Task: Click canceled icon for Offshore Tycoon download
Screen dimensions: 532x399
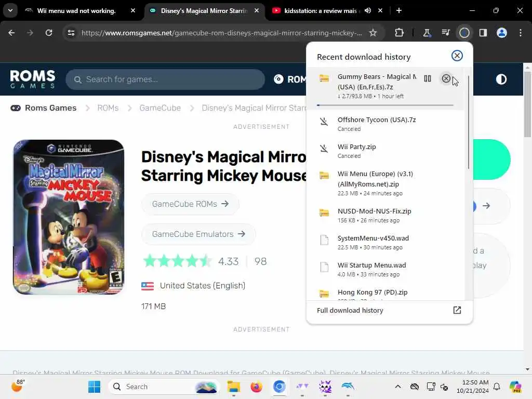Action: coord(324,121)
